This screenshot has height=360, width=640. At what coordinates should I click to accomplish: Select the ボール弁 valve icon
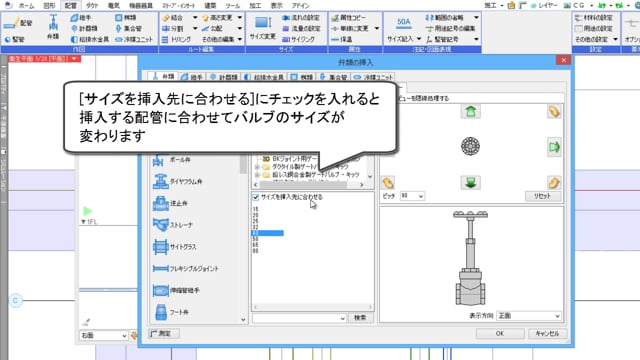(x=159, y=160)
